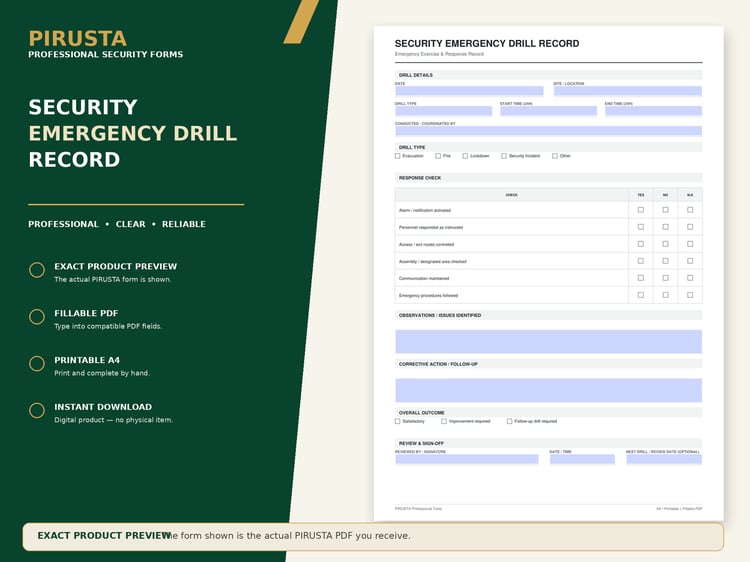750x562 pixels.
Task: Click the circle icon beside Fillable PDF
Action: coord(37,317)
